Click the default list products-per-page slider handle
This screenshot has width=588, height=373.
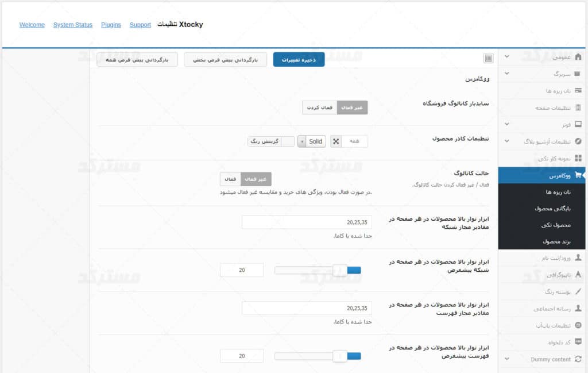click(340, 356)
